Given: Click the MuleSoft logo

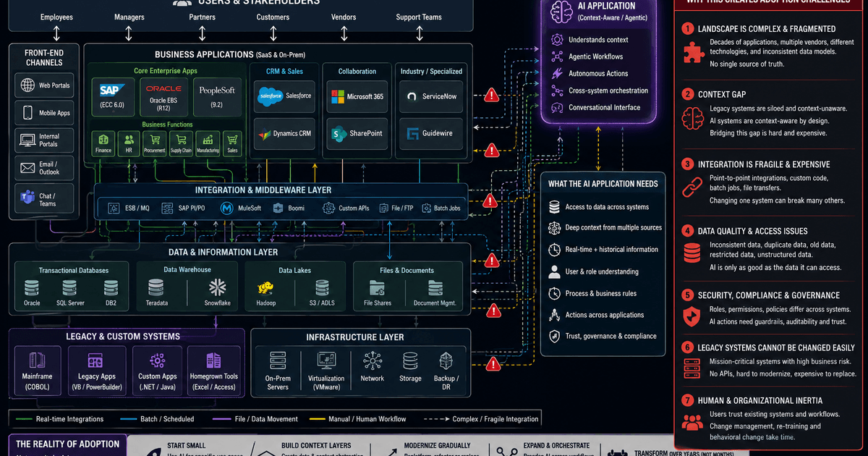Looking at the screenshot, I should [226, 208].
